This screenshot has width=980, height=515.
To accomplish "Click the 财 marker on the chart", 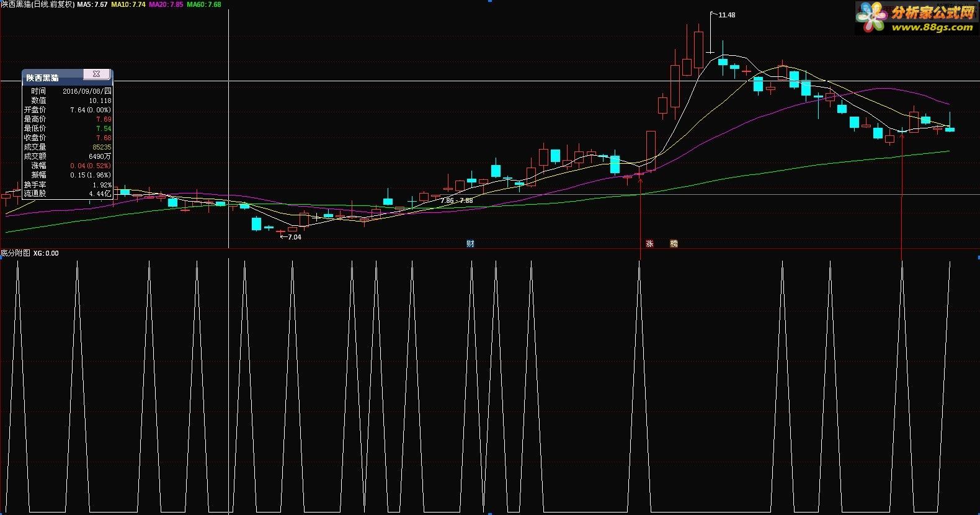I will (470, 244).
